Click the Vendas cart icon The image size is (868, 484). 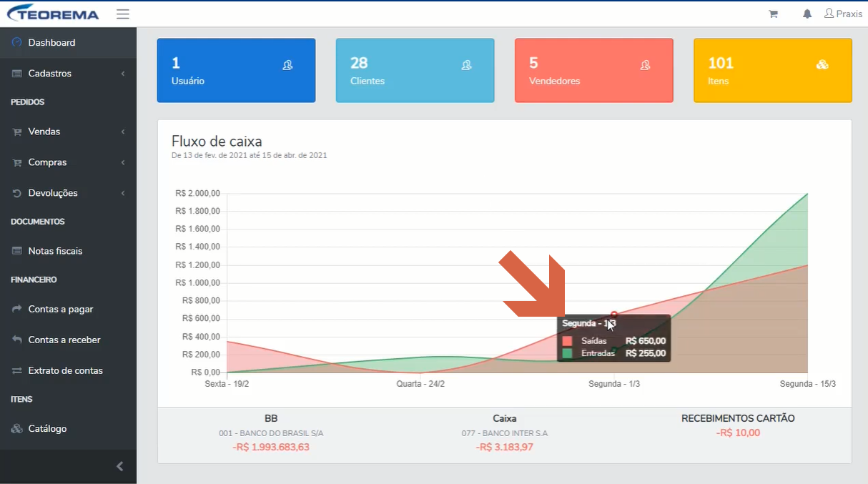point(17,132)
